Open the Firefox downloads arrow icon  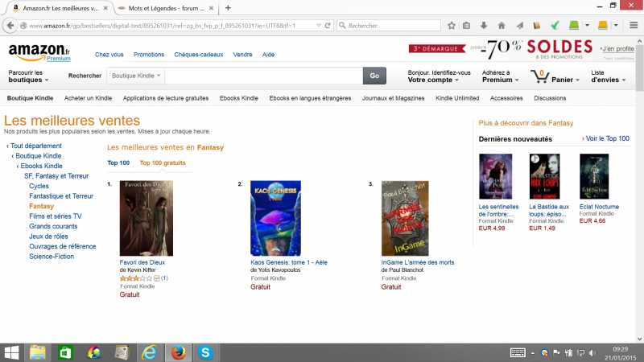coord(484,26)
